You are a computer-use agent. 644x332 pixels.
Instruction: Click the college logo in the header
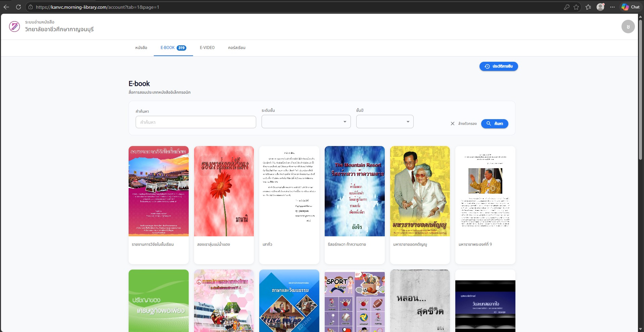14,26
